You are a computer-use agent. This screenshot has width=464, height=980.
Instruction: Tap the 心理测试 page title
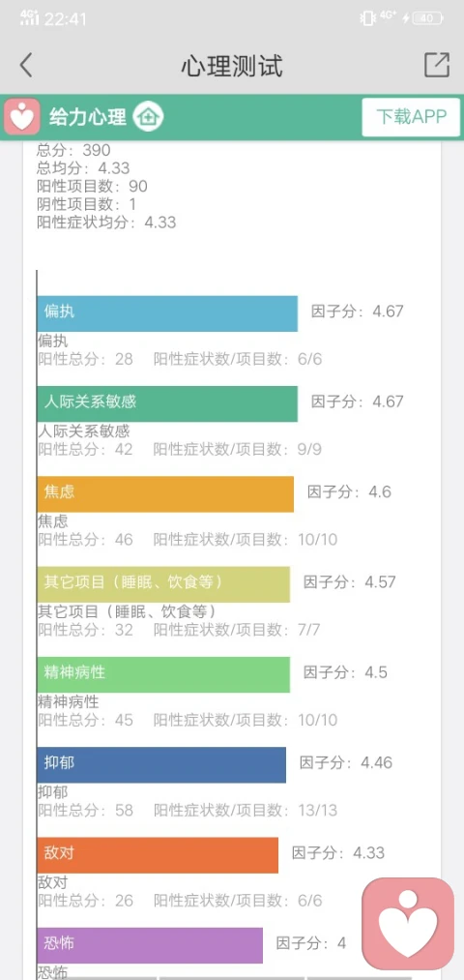pos(232,66)
